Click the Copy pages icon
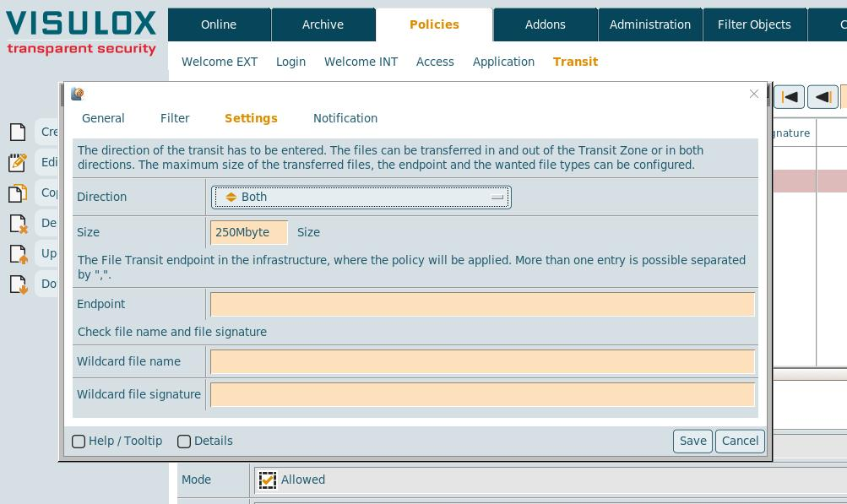The height and width of the screenshot is (504, 847). (18, 192)
